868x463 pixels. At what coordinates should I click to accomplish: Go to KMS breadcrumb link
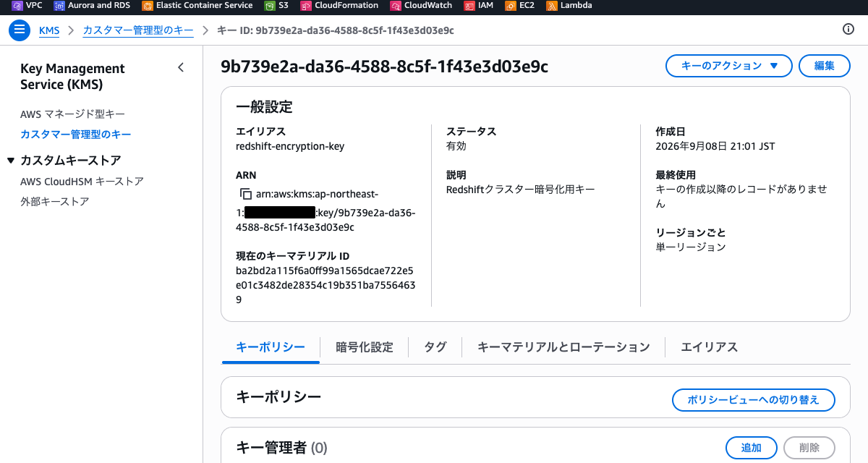tap(49, 30)
